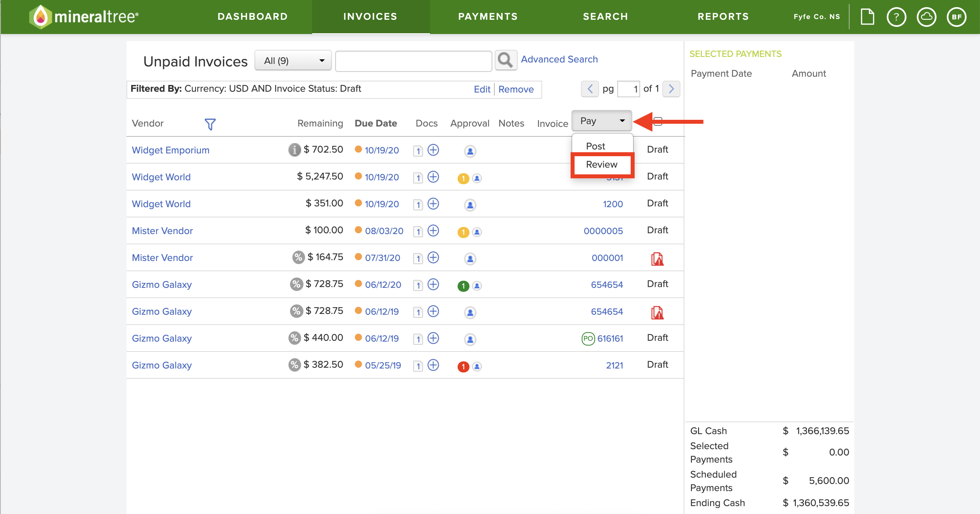
Task: Switch to the Payments tab
Action: click(488, 17)
